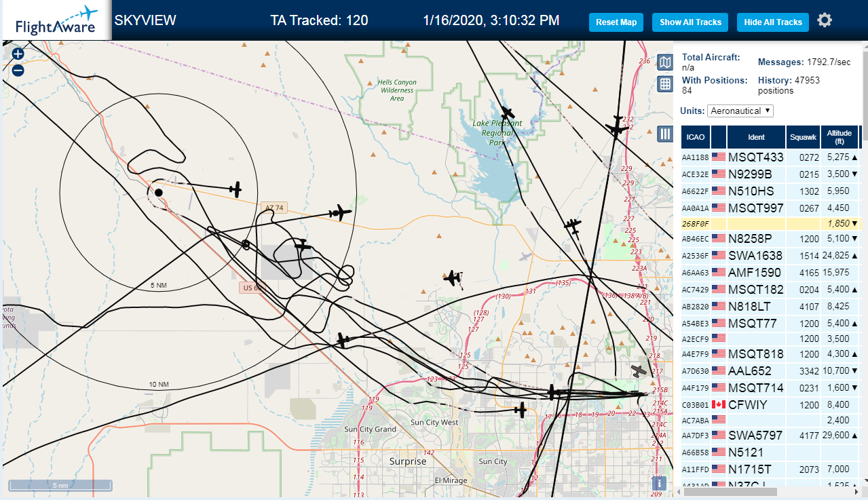The width and height of the screenshot is (868, 500).
Task: Select the CFWIY aircraft row
Action: click(x=771, y=404)
